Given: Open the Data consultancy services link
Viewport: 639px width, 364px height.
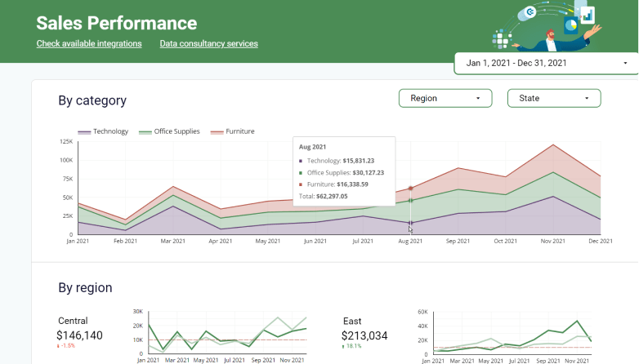Looking at the screenshot, I should click(x=208, y=43).
